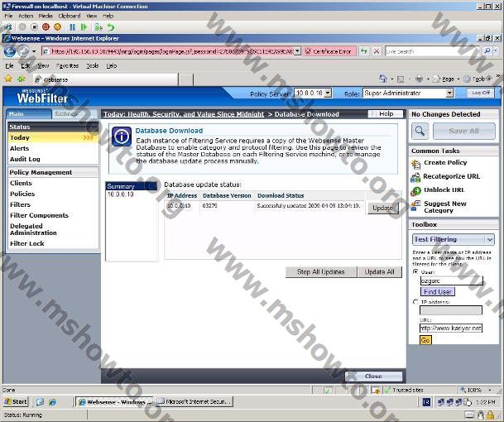The height and width of the screenshot is (422, 504).
Task: Click the orange Save state VM icon
Action: click(57, 27)
